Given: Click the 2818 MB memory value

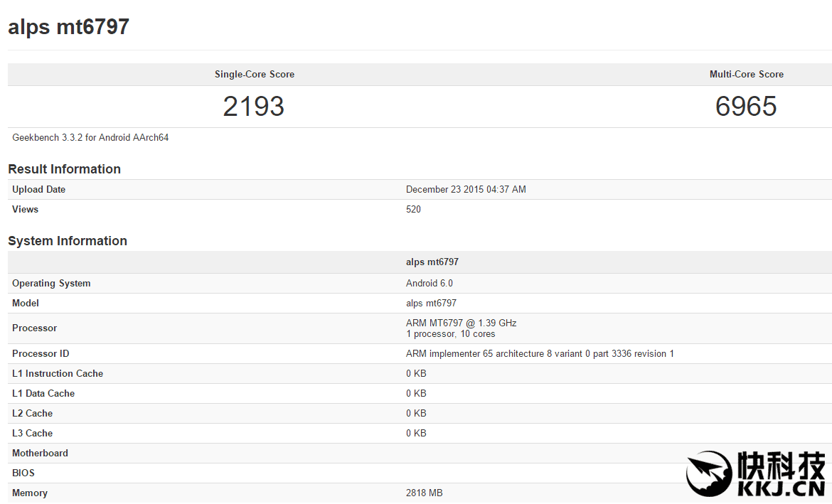Looking at the screenshot, I should coord(424,493).
